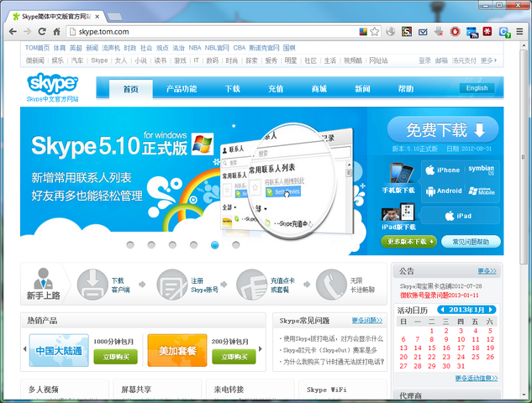Reload the page with the refresh icon
The width and height of the screenshot is (532, 403).
point(42,32)
